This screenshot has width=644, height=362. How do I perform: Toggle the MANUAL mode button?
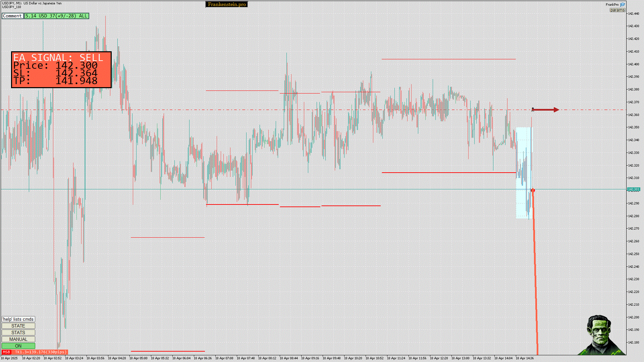18,339
